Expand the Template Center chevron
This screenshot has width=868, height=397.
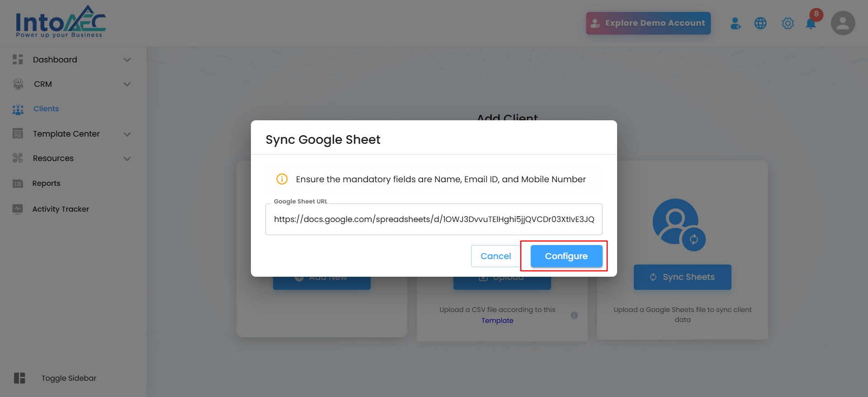pos(127,134)
